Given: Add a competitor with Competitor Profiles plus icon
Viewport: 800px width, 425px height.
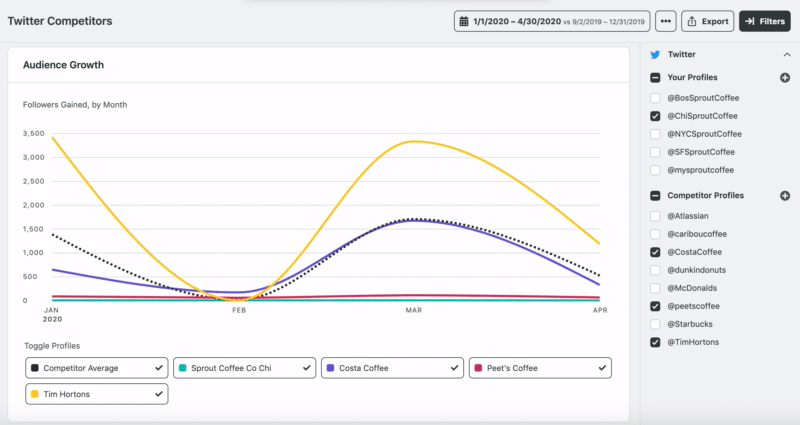Looking at the screenshot, I should click(x=785, y=195).
